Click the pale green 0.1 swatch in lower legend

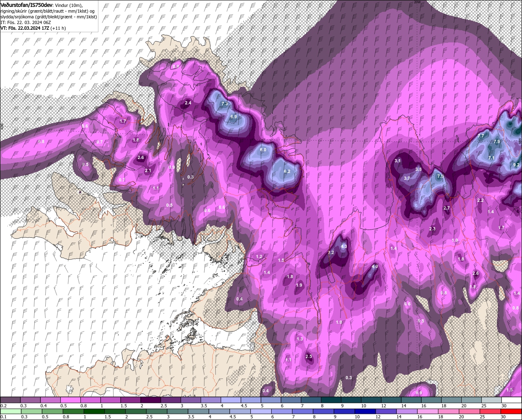coord(11,411)
